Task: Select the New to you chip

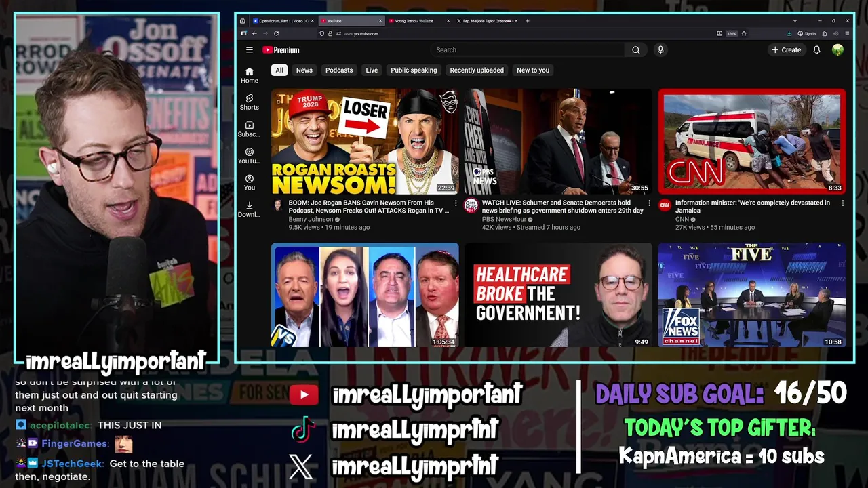Action: (x=533, y=70)
